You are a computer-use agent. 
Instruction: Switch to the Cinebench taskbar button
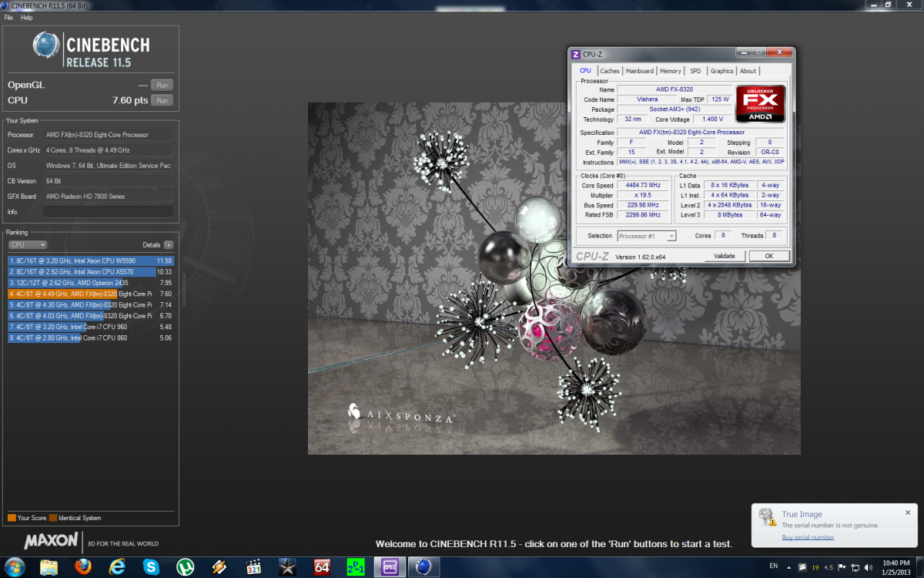[423, 566]
